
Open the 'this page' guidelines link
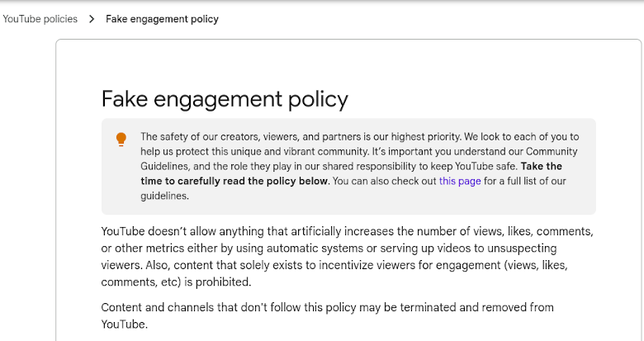tap(460, 181)
